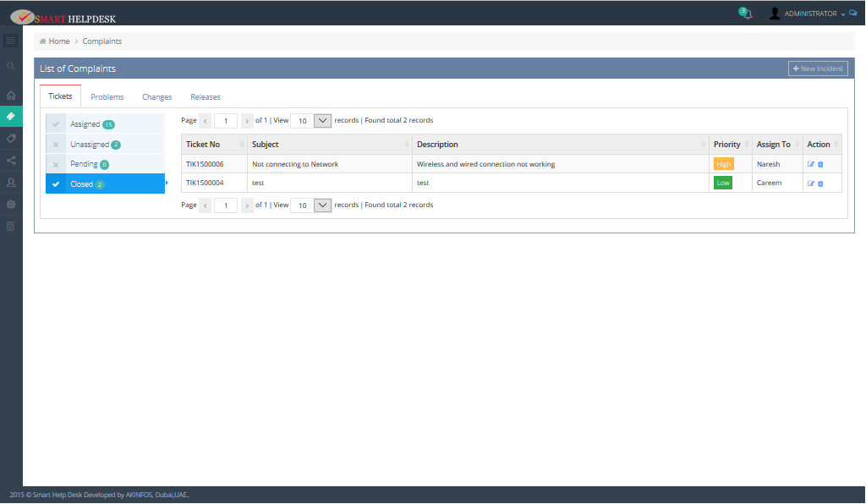Open the bottom records-per-page View dropdown
This screenshot has width=866, height=504.
(322, 205)
